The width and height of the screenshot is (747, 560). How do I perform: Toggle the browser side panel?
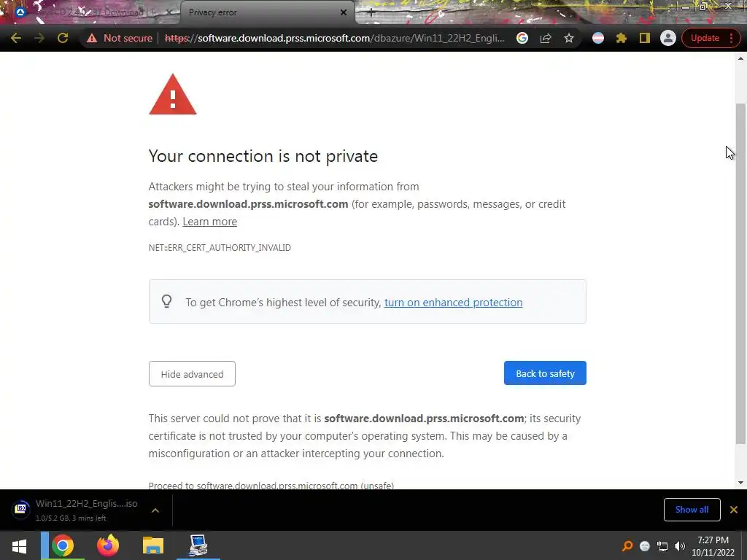(x=645, y=38)
